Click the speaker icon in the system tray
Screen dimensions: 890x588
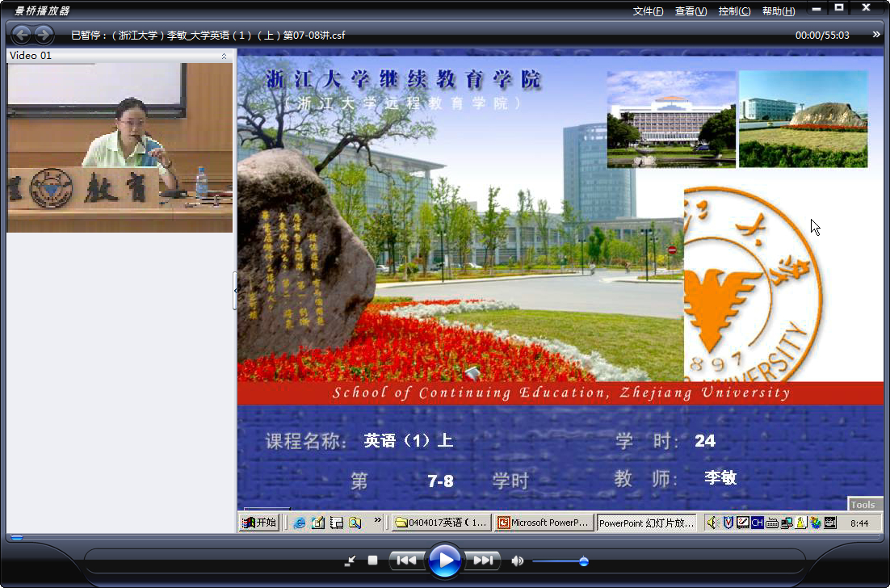tap(713, 523)
